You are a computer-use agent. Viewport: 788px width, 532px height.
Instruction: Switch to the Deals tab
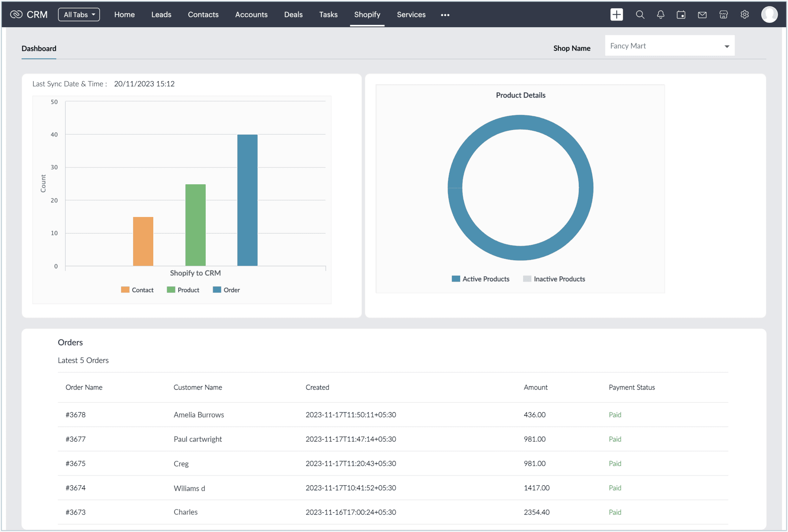click(x=293, y=15)
